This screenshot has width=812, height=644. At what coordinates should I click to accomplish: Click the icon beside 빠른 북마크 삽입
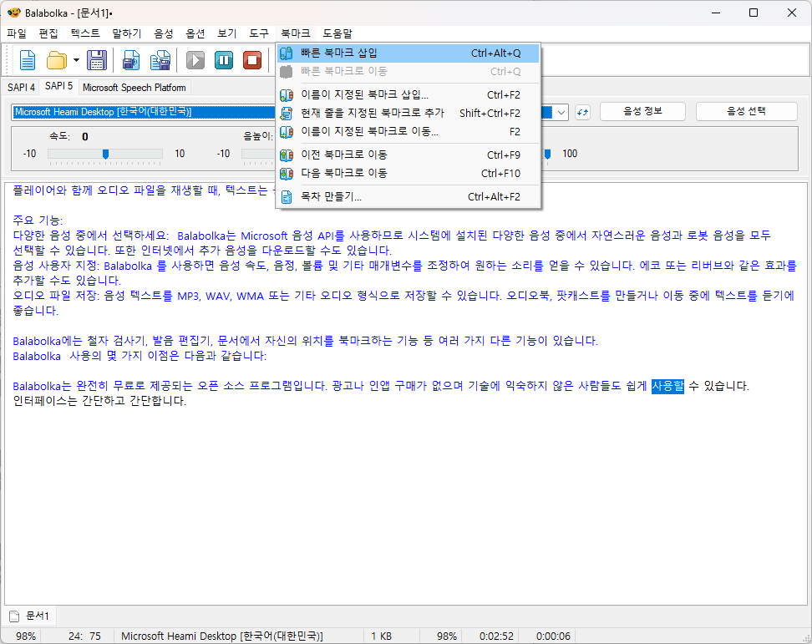click(x=287, y=53)
